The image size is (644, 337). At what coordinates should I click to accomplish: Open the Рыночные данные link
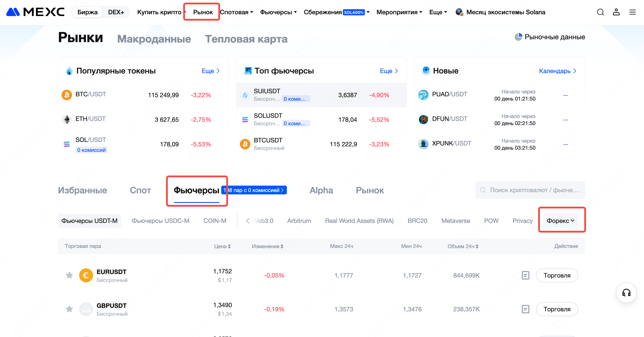tap(550, 37)
